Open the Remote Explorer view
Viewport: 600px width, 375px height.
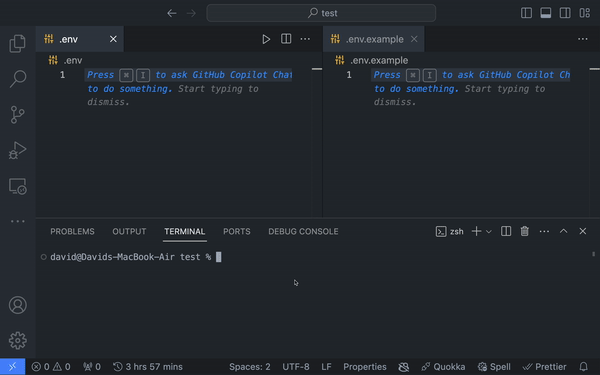(x=18, y=186)
